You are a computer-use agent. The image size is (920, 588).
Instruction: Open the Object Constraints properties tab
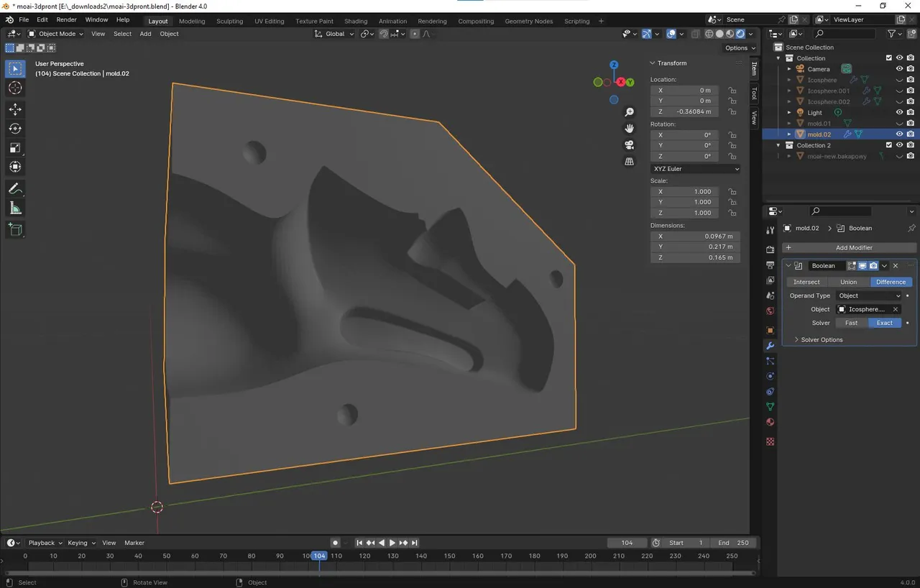pos(770,392)
